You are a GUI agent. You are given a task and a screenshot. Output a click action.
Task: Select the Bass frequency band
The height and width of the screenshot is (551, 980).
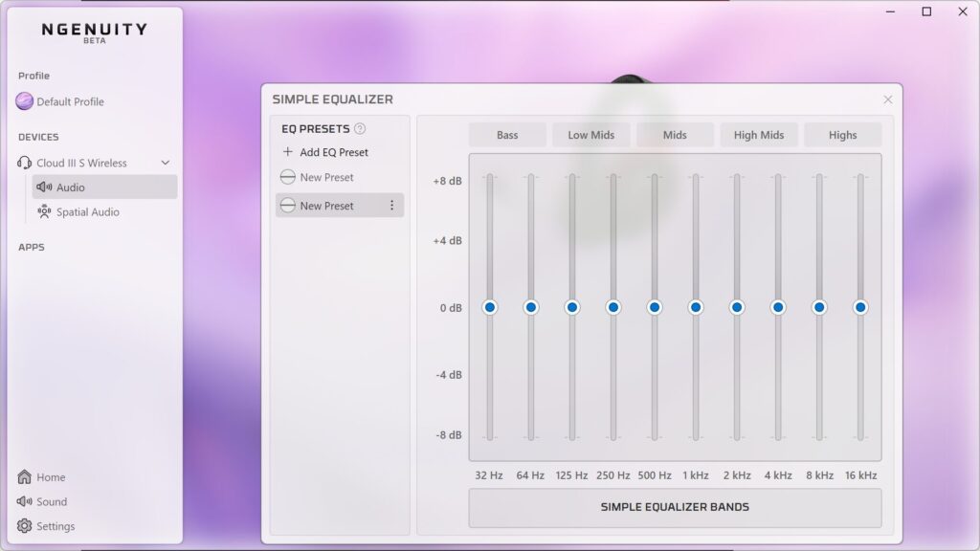coord(506,134)
